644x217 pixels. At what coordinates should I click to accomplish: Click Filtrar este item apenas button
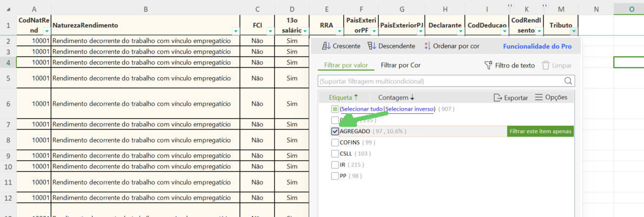coord(540,131)
